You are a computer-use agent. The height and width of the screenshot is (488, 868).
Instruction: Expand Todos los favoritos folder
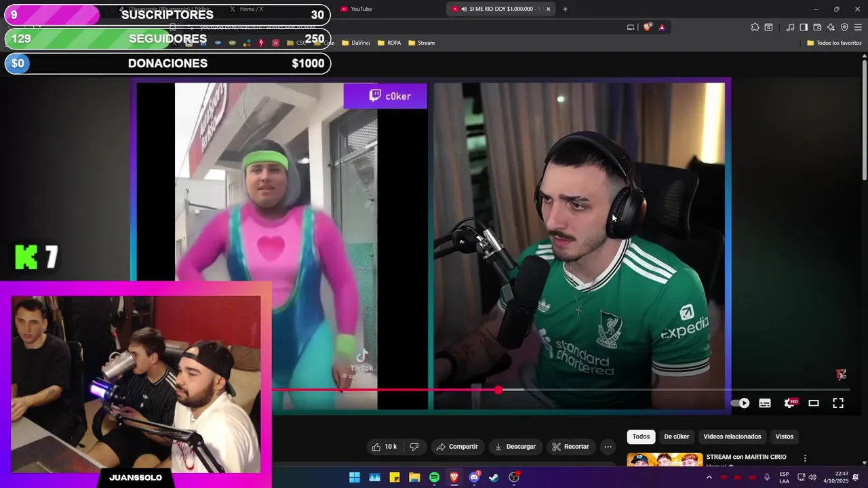(834, 43)
